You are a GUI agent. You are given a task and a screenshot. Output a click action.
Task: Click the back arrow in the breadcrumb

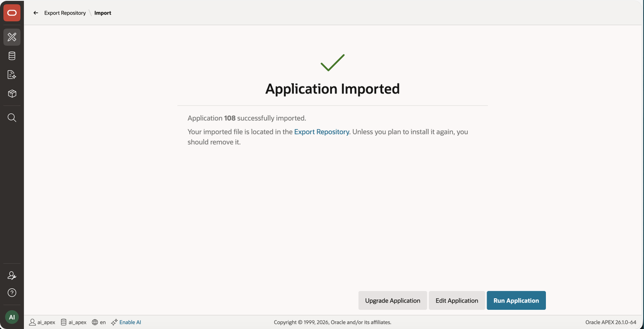36,13
